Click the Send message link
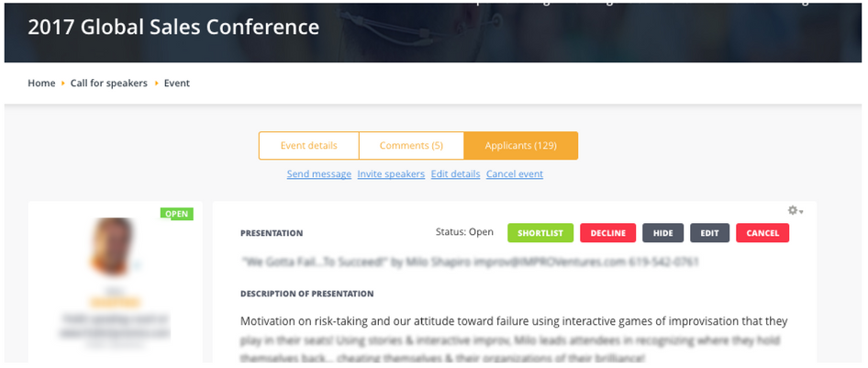The image size is (868, 368). tap(318, 174)
